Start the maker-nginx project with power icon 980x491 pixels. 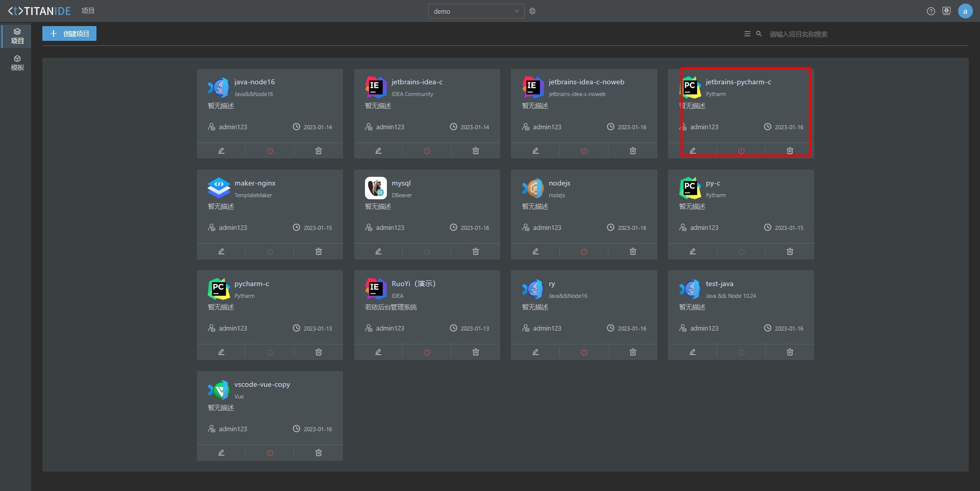click(270, 251)
